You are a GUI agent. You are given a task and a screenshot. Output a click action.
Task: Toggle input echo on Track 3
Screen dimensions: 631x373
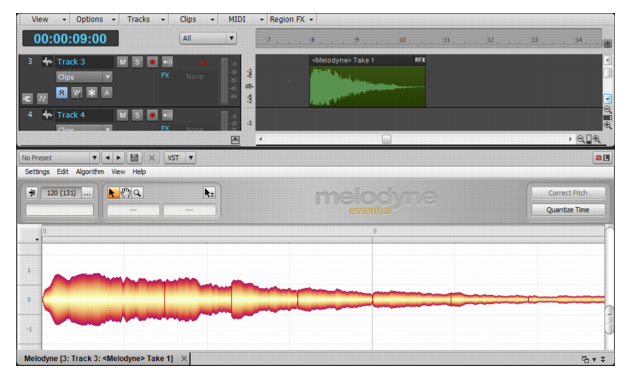pos(167,62)
